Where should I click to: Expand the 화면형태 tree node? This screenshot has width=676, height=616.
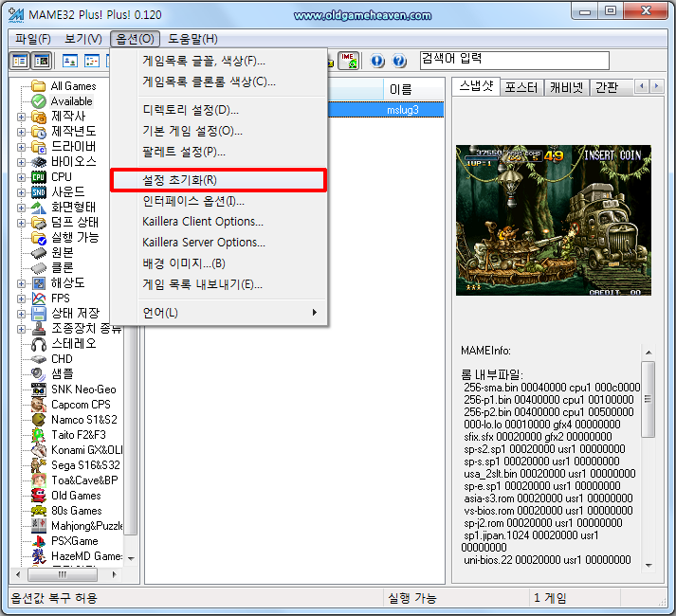(21, 208)
